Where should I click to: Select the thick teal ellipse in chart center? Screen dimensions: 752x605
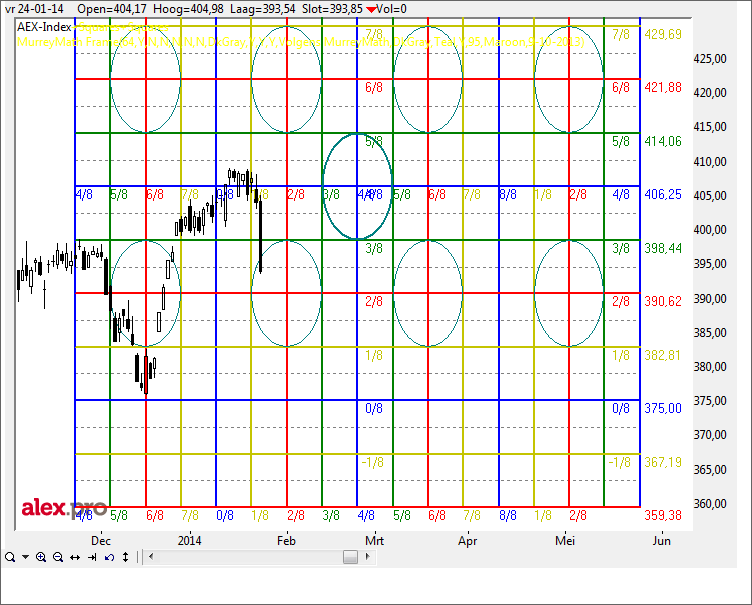[x=357, y=186]
